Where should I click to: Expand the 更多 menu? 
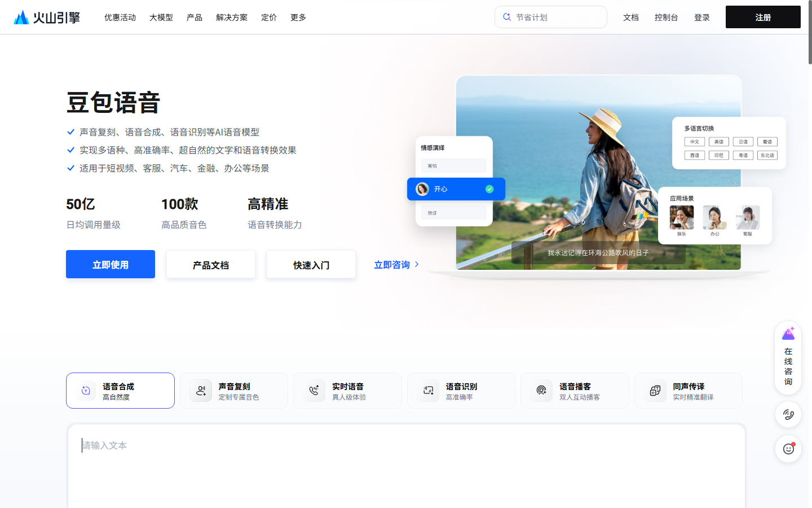click(x=298, y=17)
